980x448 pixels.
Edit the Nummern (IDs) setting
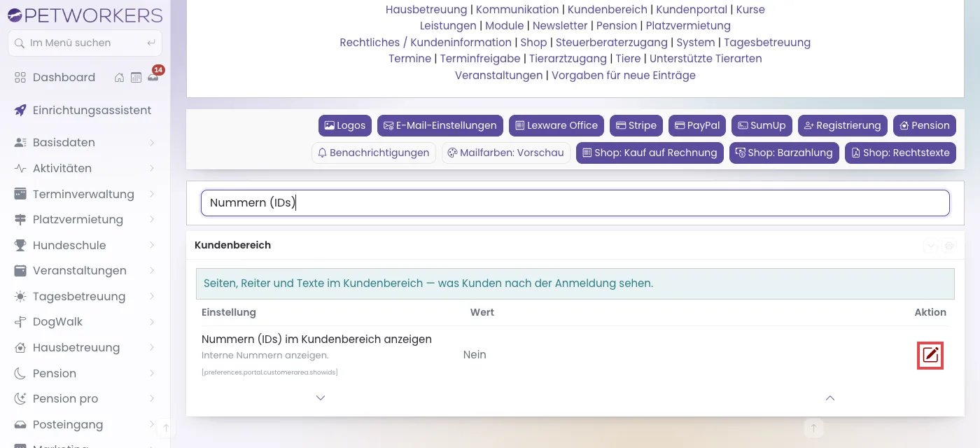pos(930,356)
